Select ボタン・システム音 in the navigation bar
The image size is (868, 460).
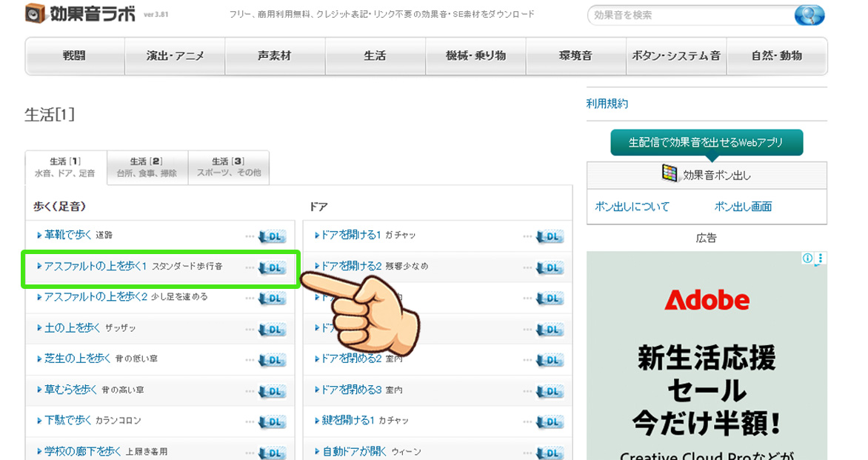click(x=675, y=56)
